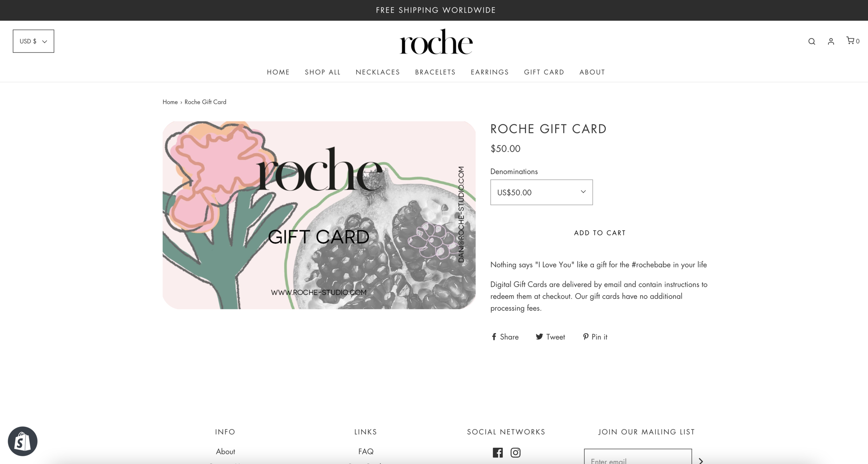Visit the Instagram social icon in footer

coord(515,452)
